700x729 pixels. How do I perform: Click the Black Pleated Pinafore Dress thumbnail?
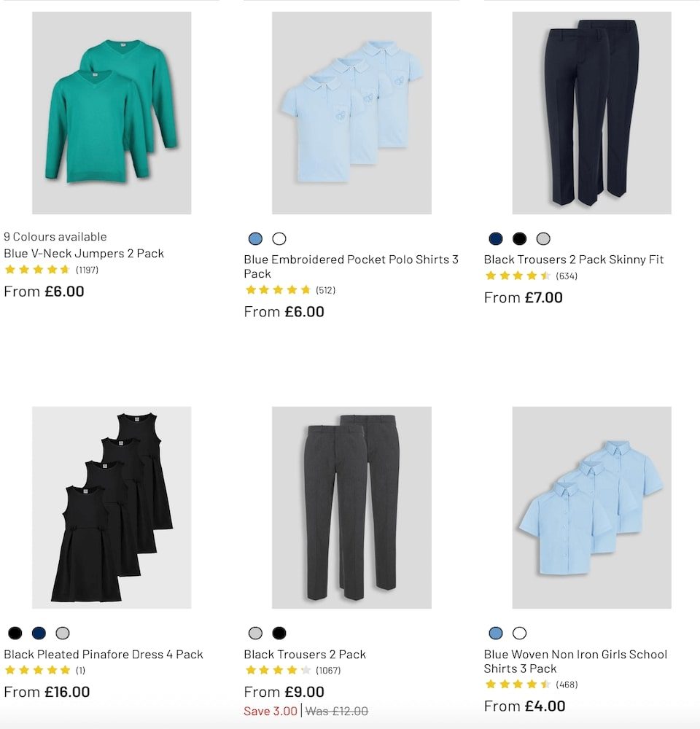tap(112, 507)
